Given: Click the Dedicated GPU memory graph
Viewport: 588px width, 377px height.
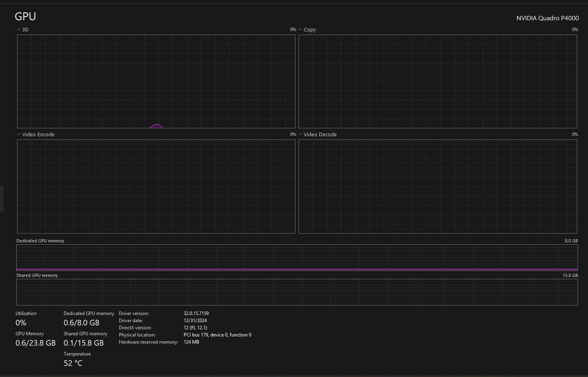Looking at the screenshot, I should (x=297, y=257).
